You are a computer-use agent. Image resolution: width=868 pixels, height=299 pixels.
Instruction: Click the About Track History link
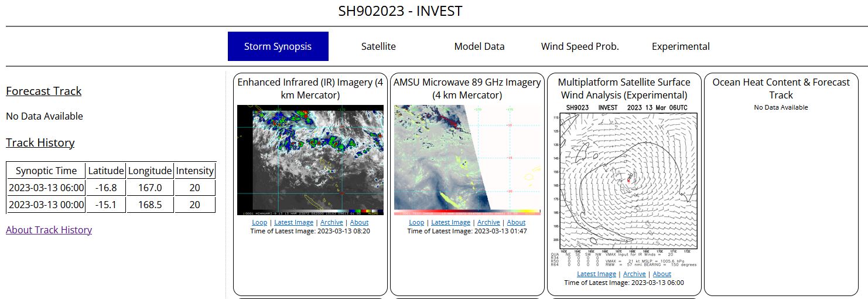(49, 230)
